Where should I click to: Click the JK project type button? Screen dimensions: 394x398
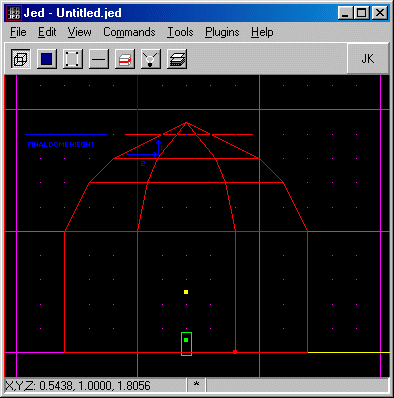[368, 59]
